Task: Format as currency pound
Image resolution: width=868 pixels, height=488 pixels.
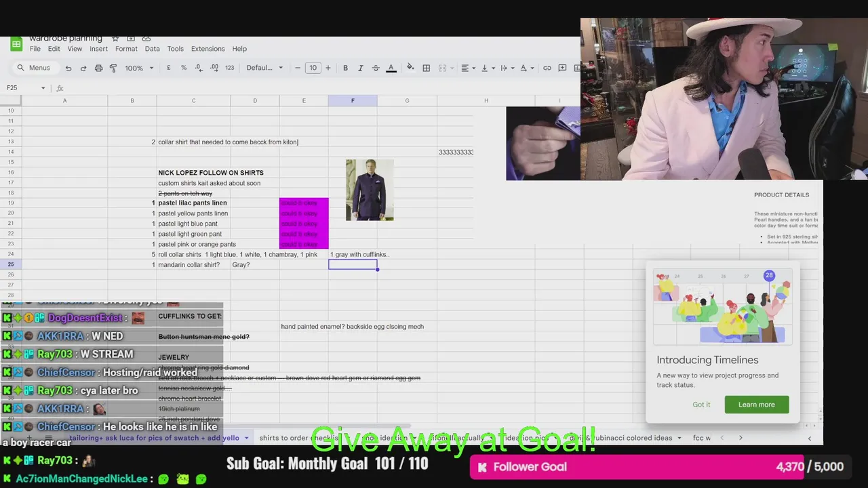Action: [x=168, y=68]
